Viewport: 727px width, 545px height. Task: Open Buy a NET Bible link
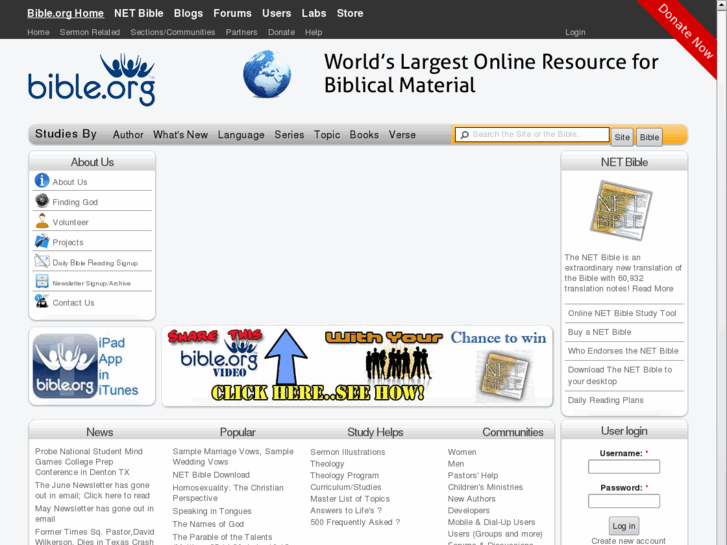599,332
